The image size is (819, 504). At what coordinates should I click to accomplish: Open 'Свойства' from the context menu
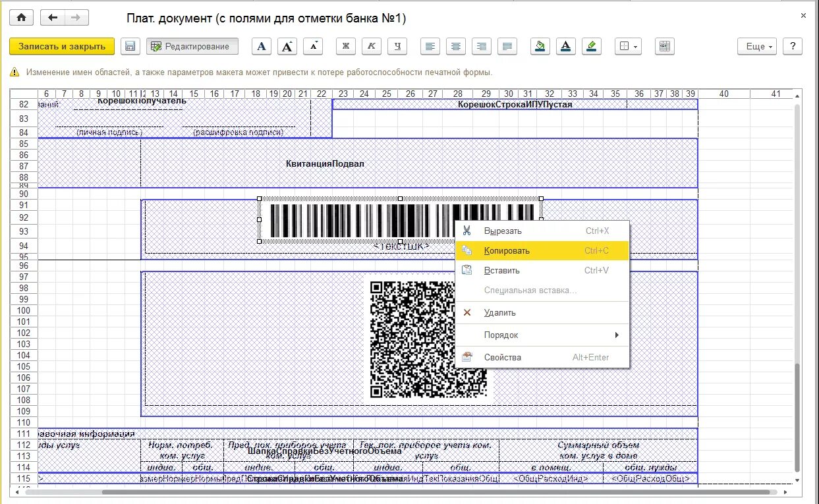point(542,357)
